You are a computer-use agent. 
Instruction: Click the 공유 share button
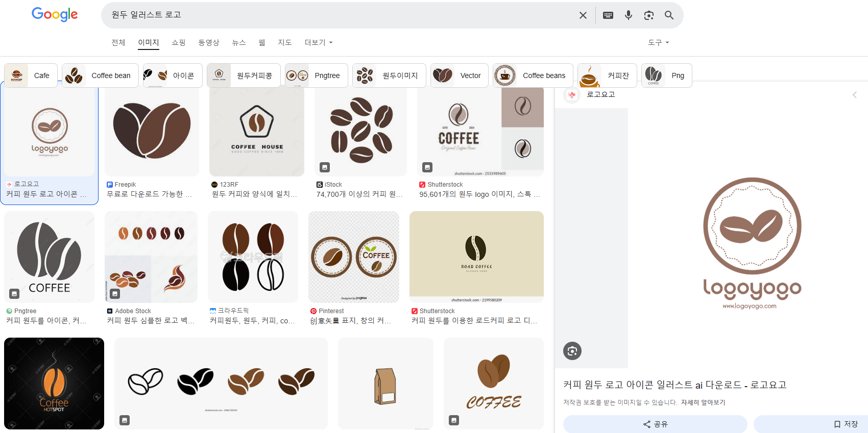coord(655,424)
